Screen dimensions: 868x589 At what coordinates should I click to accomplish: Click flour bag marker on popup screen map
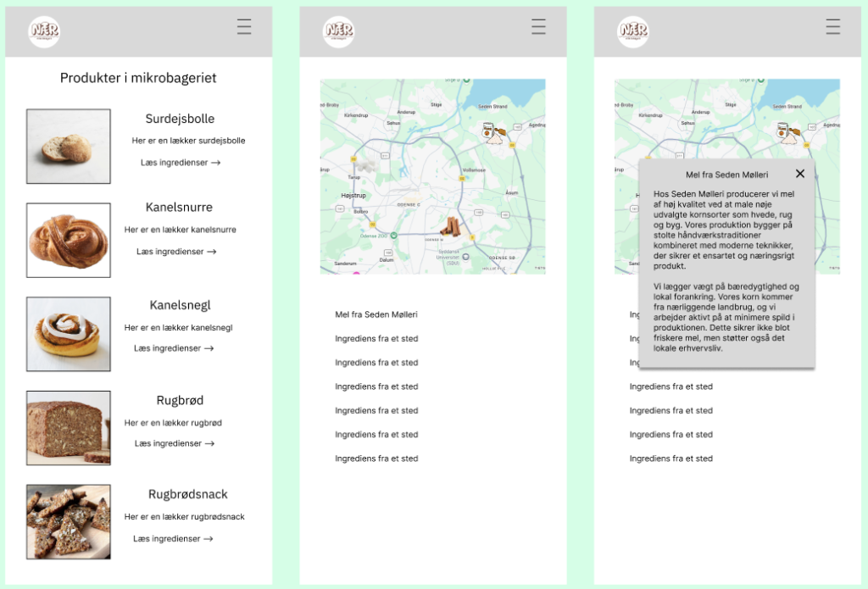787,133
